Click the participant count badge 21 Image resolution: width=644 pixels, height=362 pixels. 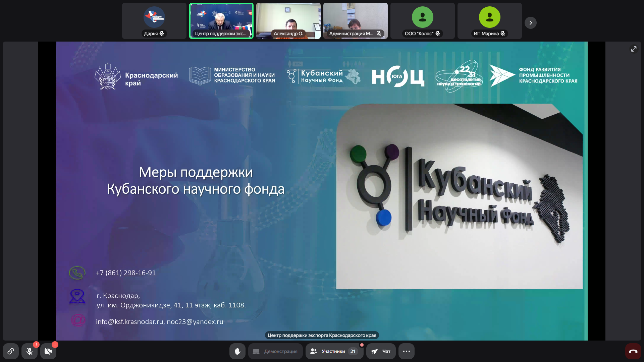353,351
